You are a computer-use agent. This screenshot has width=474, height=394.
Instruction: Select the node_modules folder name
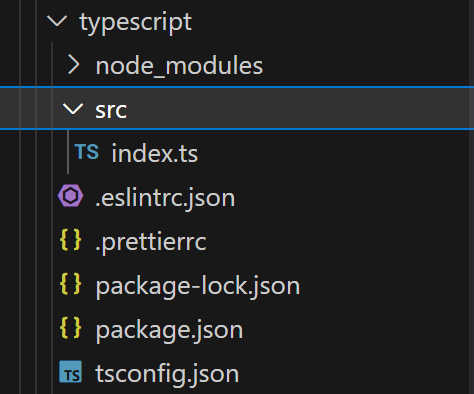click(179, 66)
